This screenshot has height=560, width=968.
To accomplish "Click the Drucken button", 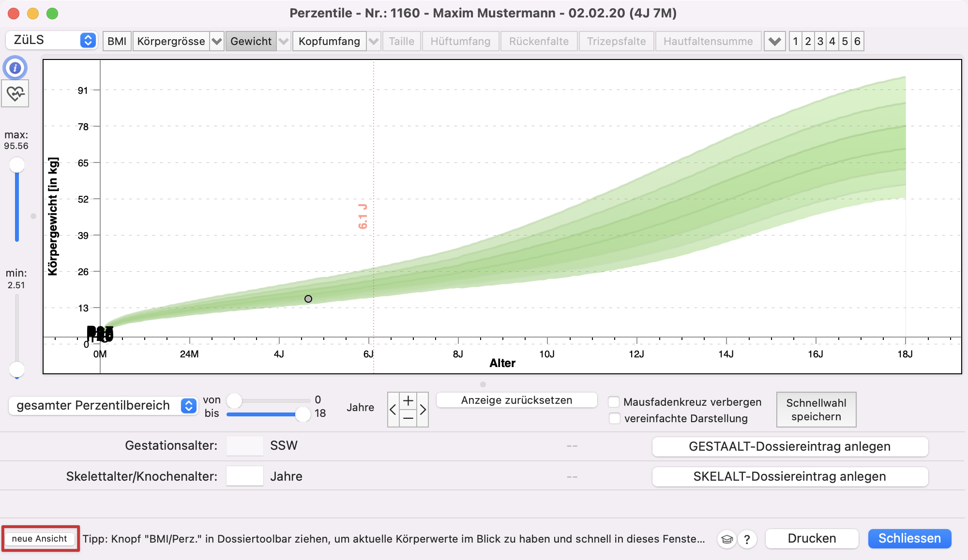I will (812, 539).
